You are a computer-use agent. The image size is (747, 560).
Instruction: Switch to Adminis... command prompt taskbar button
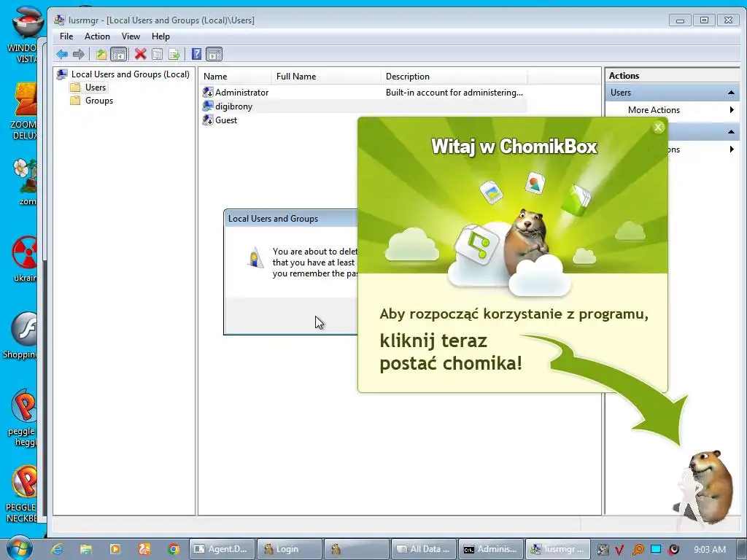490,549
